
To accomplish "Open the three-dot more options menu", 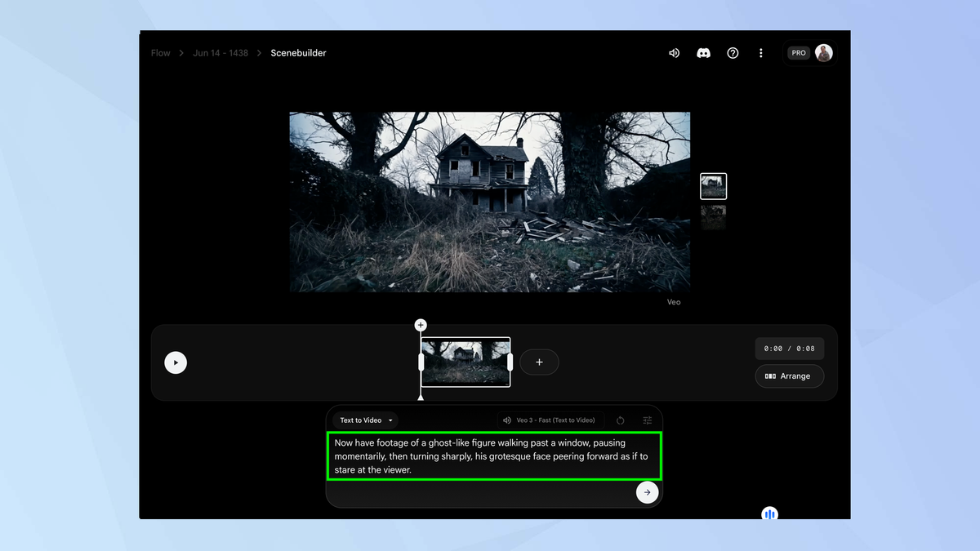I will [x=761, y=53].
